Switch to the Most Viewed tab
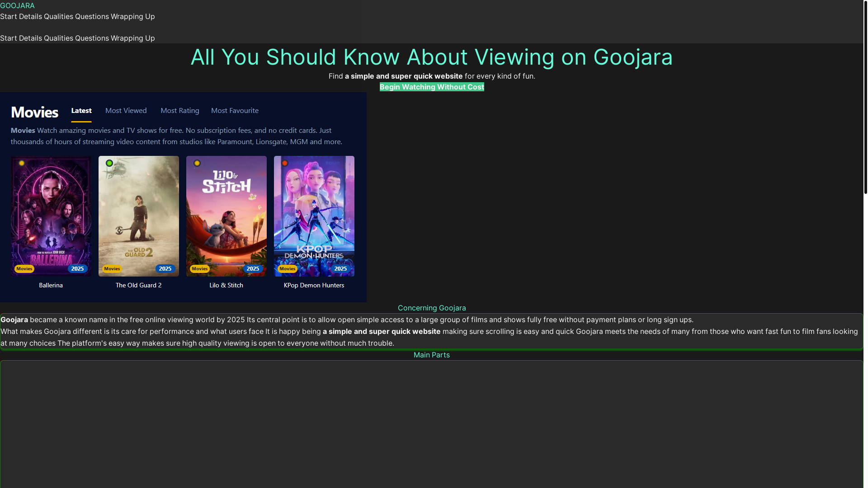The image size is (868, 488). 126,111
